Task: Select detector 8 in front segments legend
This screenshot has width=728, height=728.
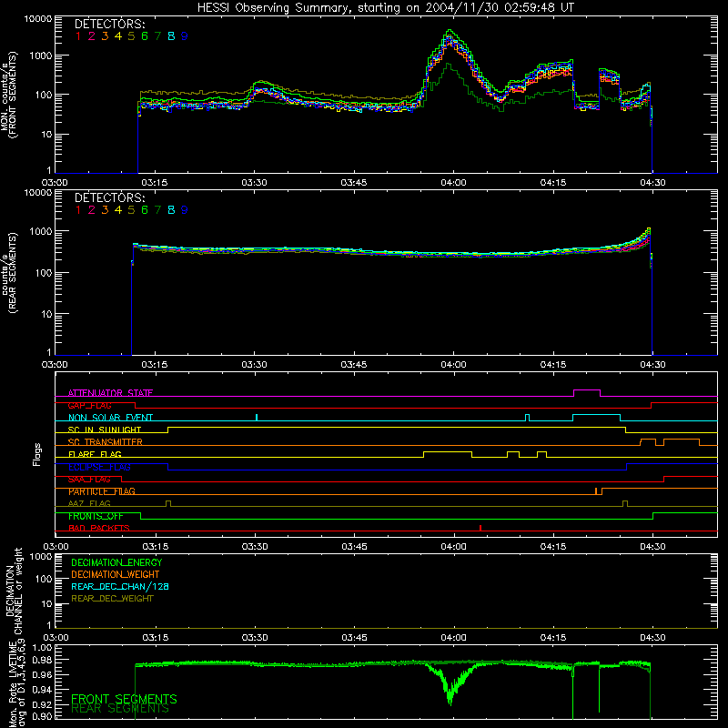Action: tap(171, 36)
